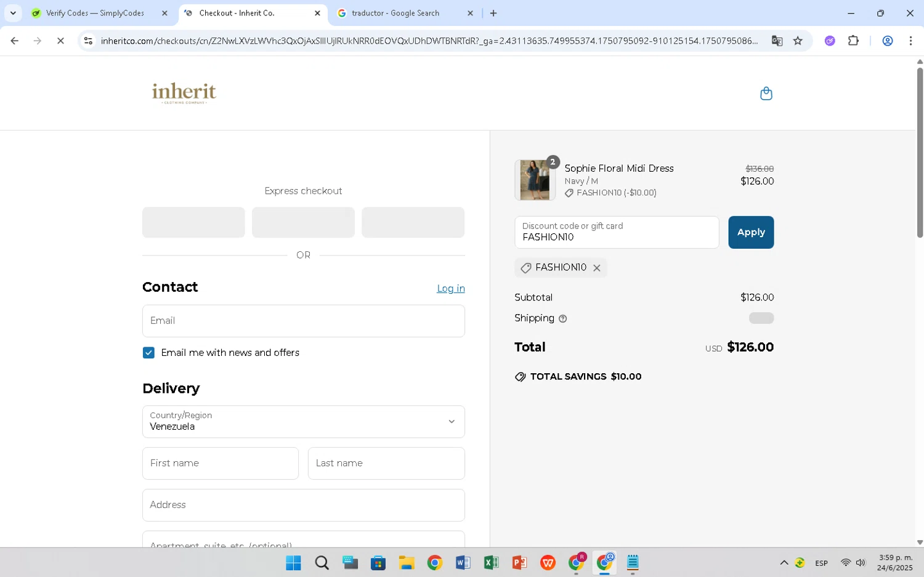Open Chrome three-dot menu
Image resolution: width=924 pixels, height=577 pixels.
tap(910, 41)
